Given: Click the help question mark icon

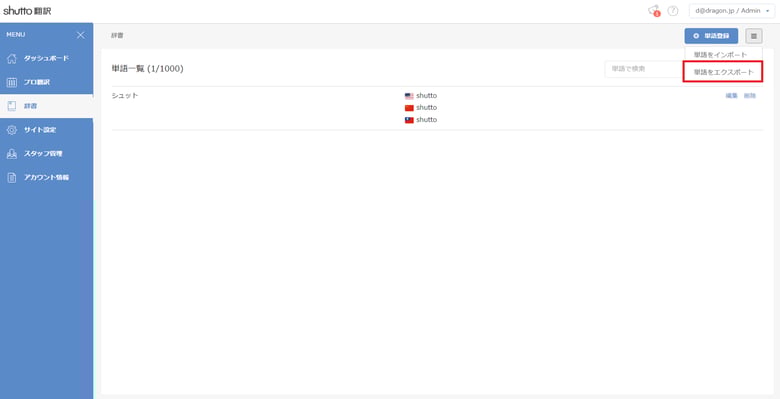Looking at the screenshot, I should [x=673, y=11].
